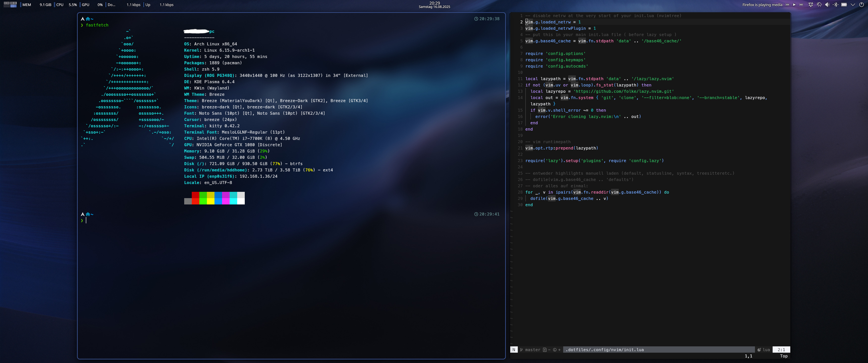Open the power/session icon in panel

tap(862, 5)
